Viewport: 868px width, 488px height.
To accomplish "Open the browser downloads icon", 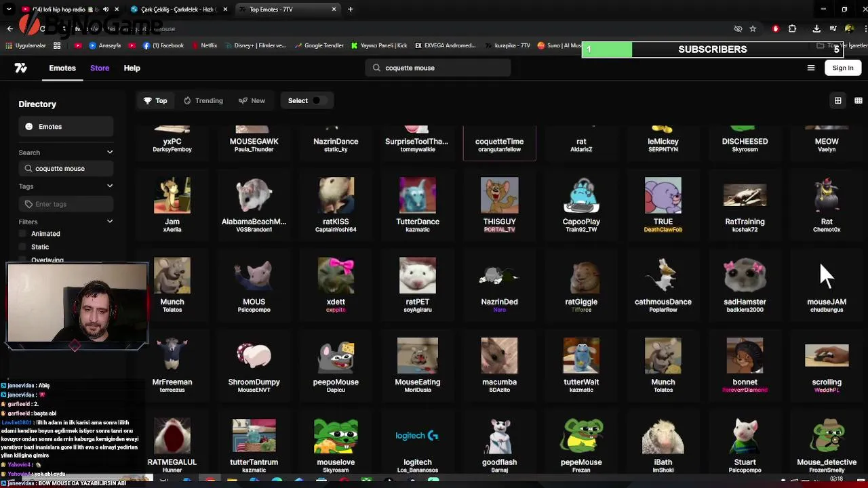I will click(816, 28).
